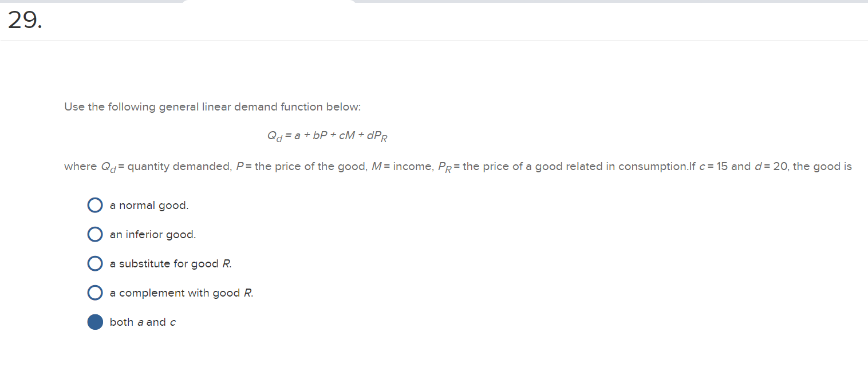Choose 'a substitute for good R.' option
Screen dimensions: 868x371
[x=95, y=263]
